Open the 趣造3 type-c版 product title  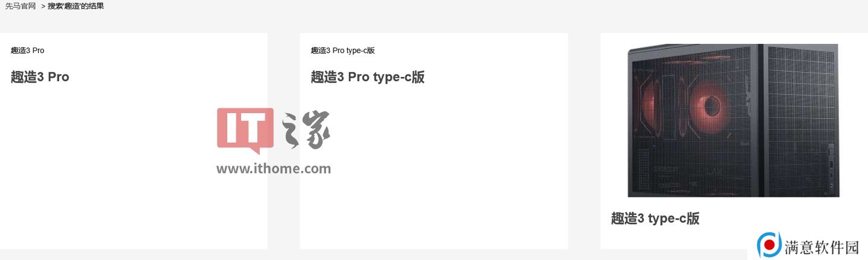point(655,218)
